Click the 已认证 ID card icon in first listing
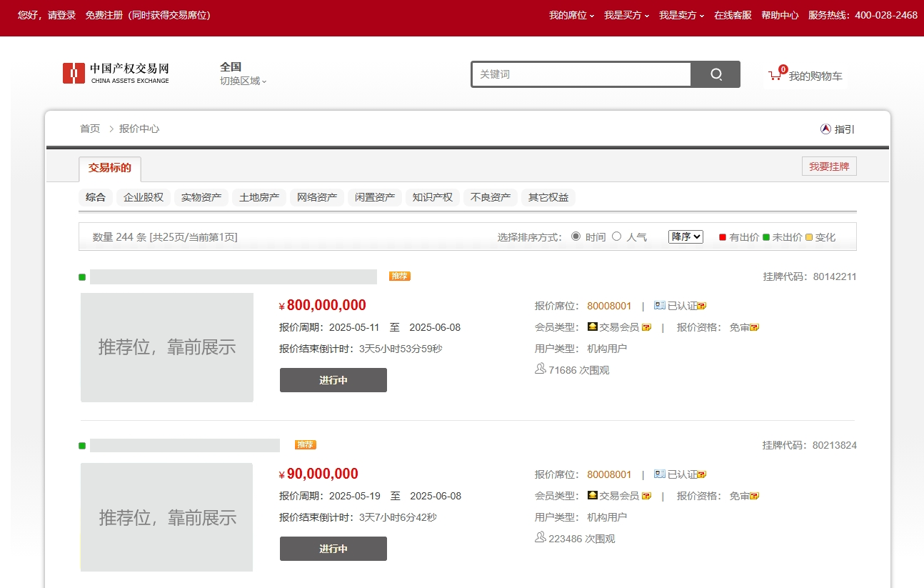 tap(659, 306)
